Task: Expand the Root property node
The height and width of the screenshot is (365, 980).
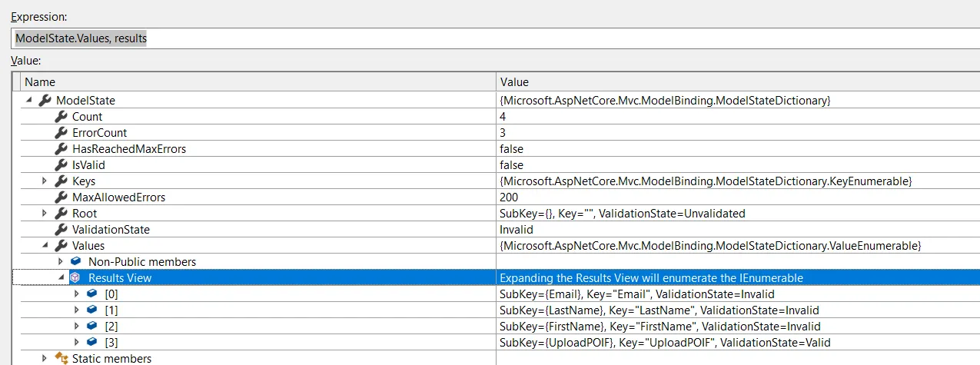Action: (x=45, y=214)
